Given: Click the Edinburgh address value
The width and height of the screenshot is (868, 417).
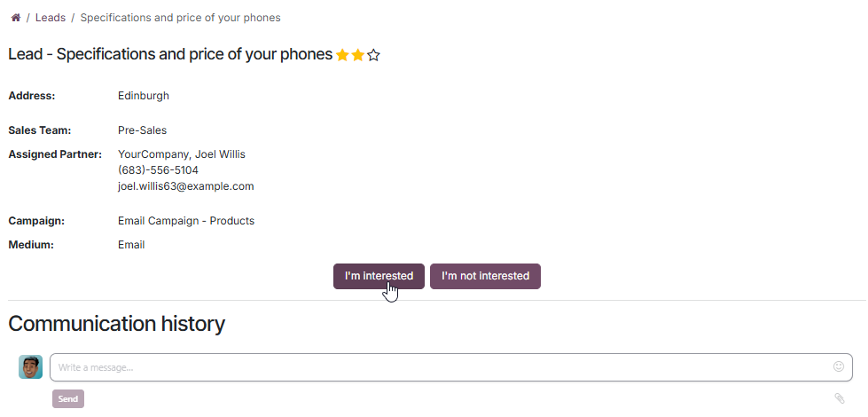Looking at the screenshot, I should (x=144, y=96).
